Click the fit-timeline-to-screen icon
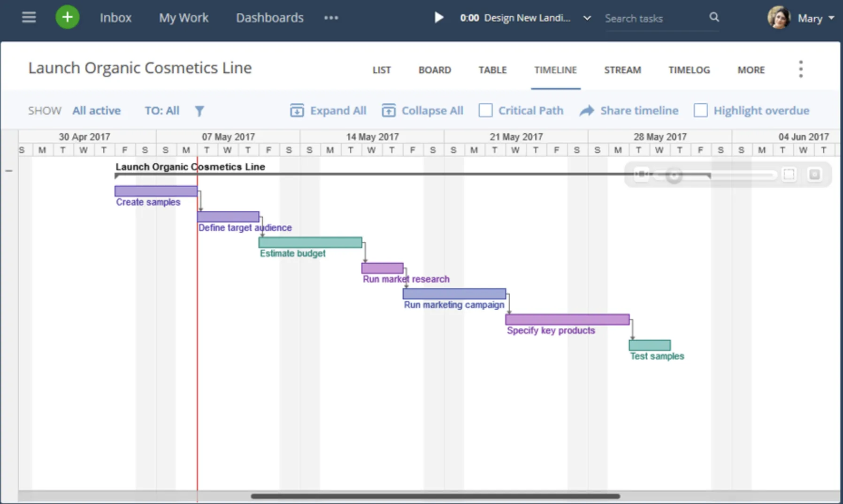Image resolution: width=843 pixels, height=504 pixels. [x=789, y=174]
